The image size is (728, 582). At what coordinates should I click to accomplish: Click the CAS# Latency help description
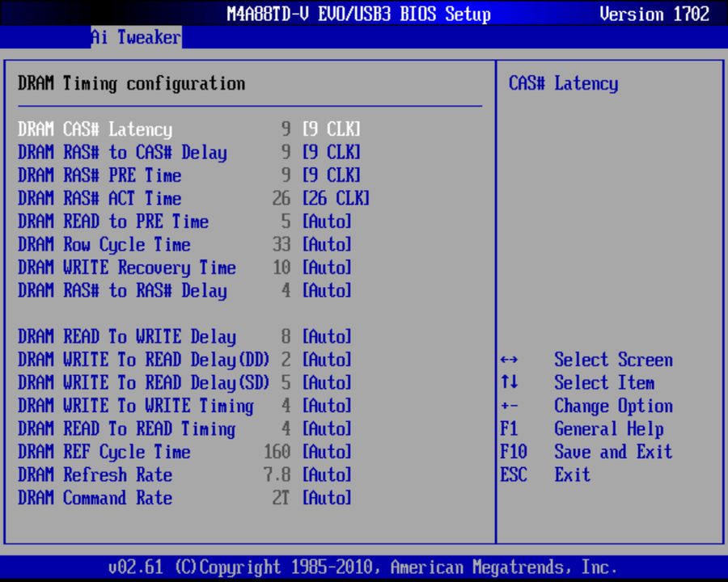pyautogui.click(x=562, y=83)
